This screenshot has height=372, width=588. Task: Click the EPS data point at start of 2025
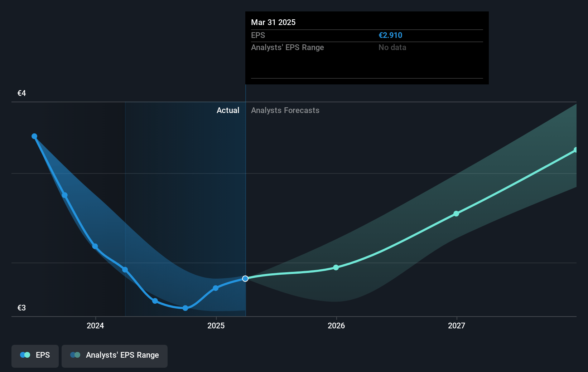click(216, 288)
